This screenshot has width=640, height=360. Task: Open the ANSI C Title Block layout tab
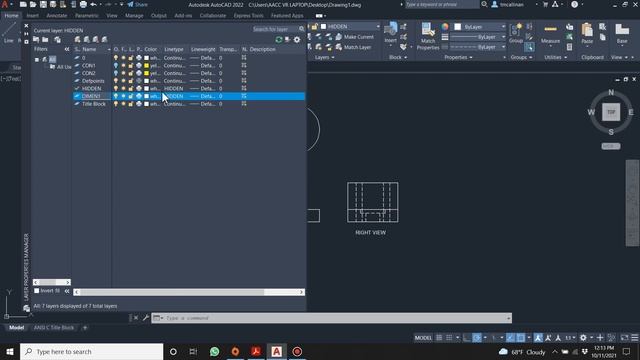pyautogui.click(x=54, y=327)
